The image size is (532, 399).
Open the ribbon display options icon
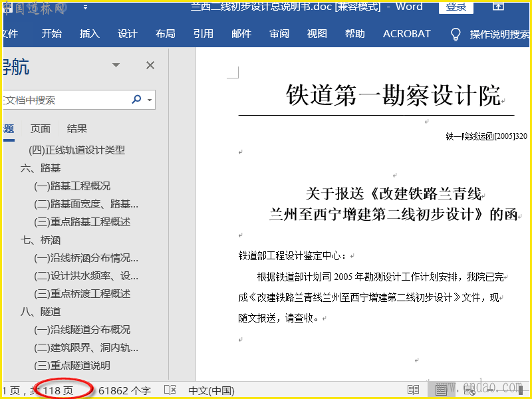(x=498, y=6)
